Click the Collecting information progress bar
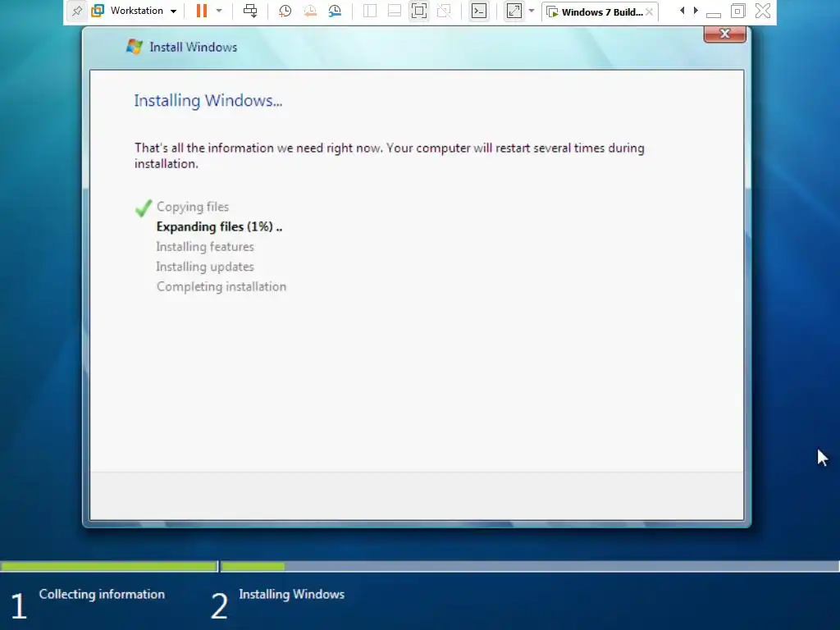 [x=109, y=566]
